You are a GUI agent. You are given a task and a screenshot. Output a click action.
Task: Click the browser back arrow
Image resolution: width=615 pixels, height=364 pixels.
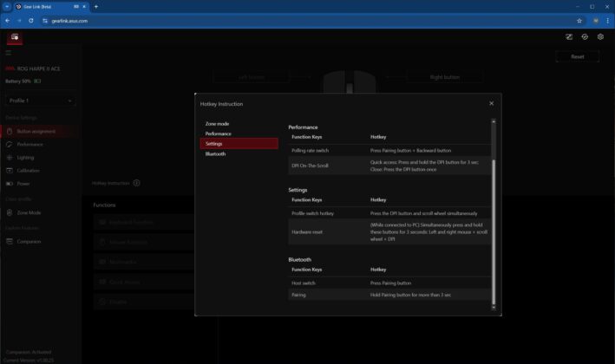point(8,21)
